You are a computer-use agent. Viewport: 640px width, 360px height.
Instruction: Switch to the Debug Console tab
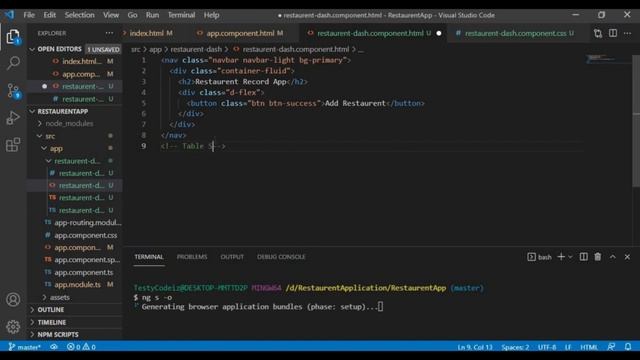281,257
